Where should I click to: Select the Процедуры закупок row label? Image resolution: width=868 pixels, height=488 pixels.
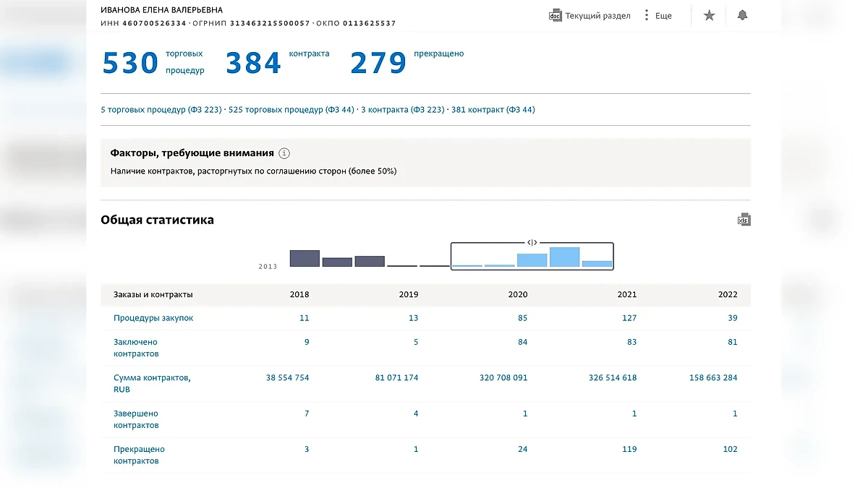pyautogui.click(x=153, y=318)
